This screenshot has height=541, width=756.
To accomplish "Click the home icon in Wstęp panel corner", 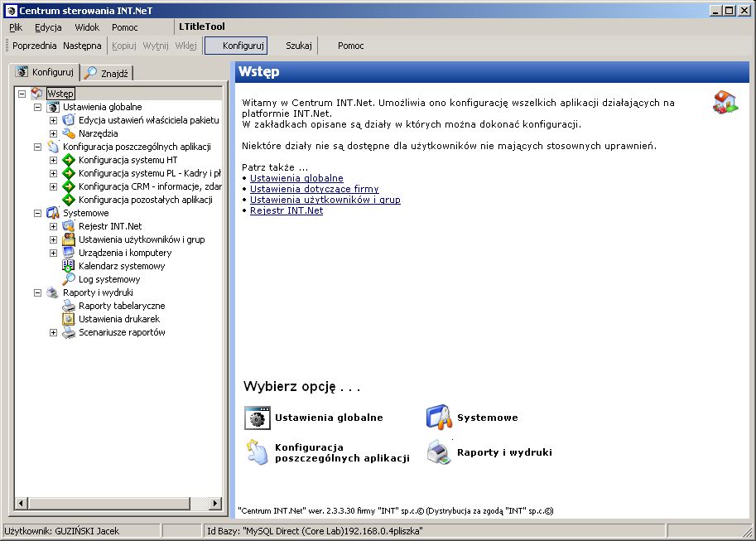I will tap(725, 102).
